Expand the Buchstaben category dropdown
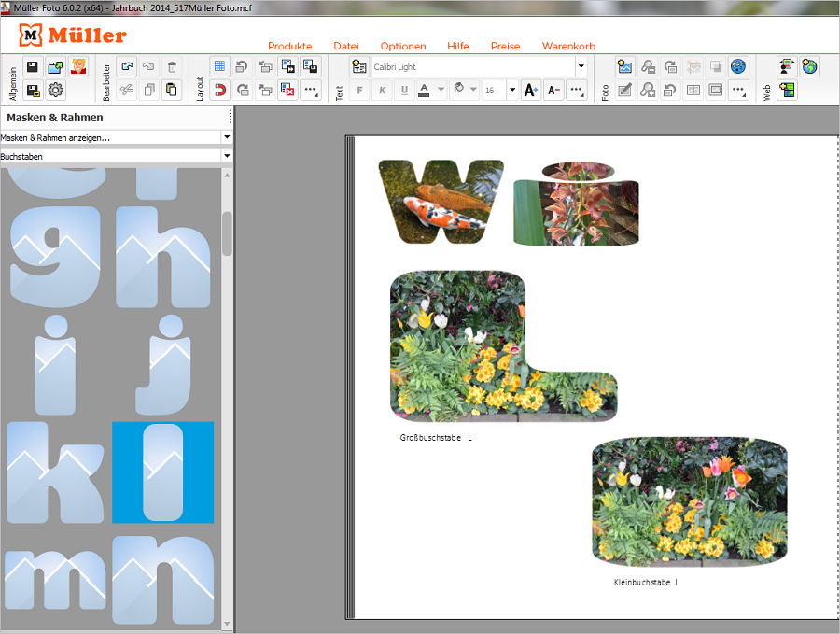Image resolution: width=840 pixels, height=634 pixels. point(227,156)
